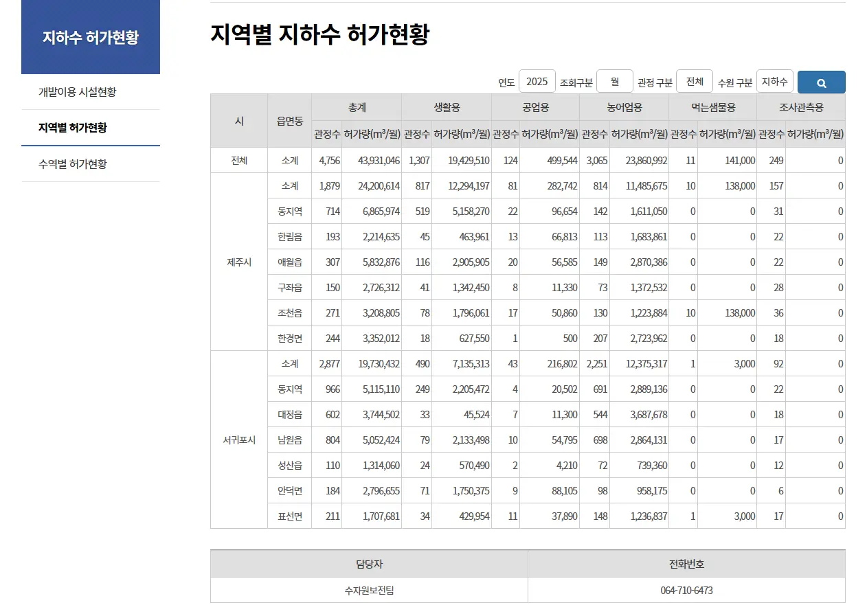Click the blue magnifier search button
The image size is (867, 616).
coord(821,82)
